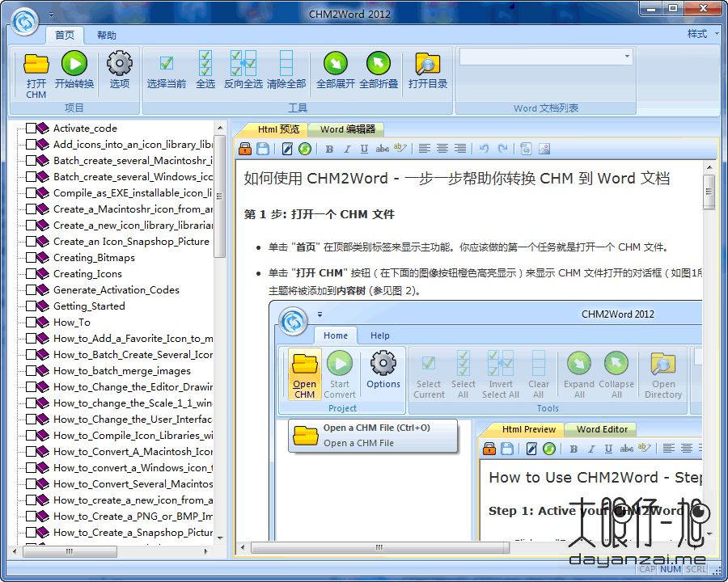The width and height of the screenshot is (728, 582).
Task: Collapse all topics with 全部折叠
Action: click(x=379, y=70)
